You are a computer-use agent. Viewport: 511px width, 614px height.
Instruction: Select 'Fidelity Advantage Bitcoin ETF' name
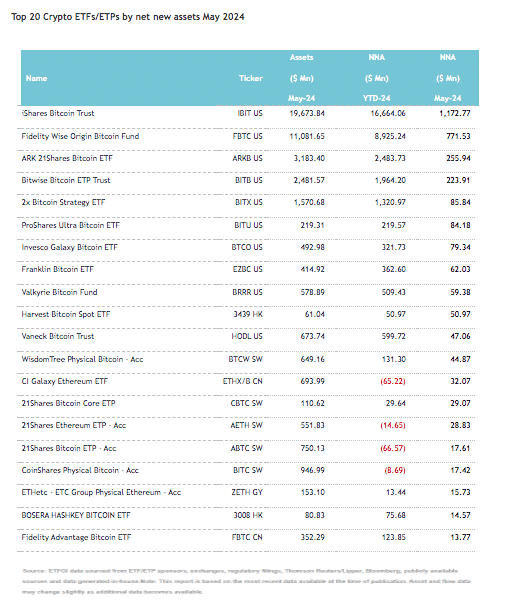coord(76,537)
